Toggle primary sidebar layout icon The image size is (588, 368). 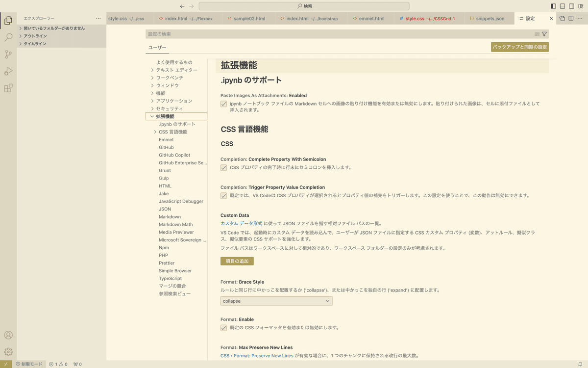pos(553,6)
